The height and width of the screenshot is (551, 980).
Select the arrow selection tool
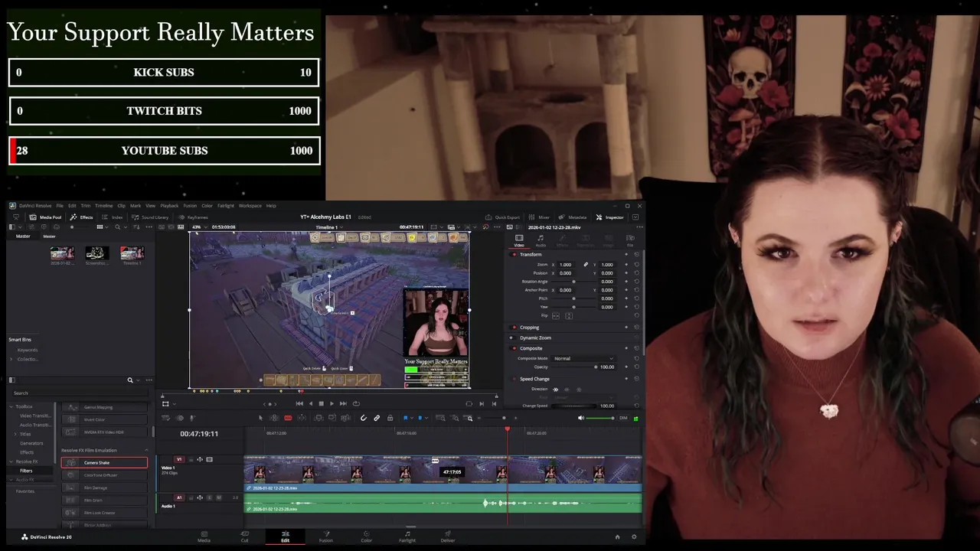(x=260, y=418)
